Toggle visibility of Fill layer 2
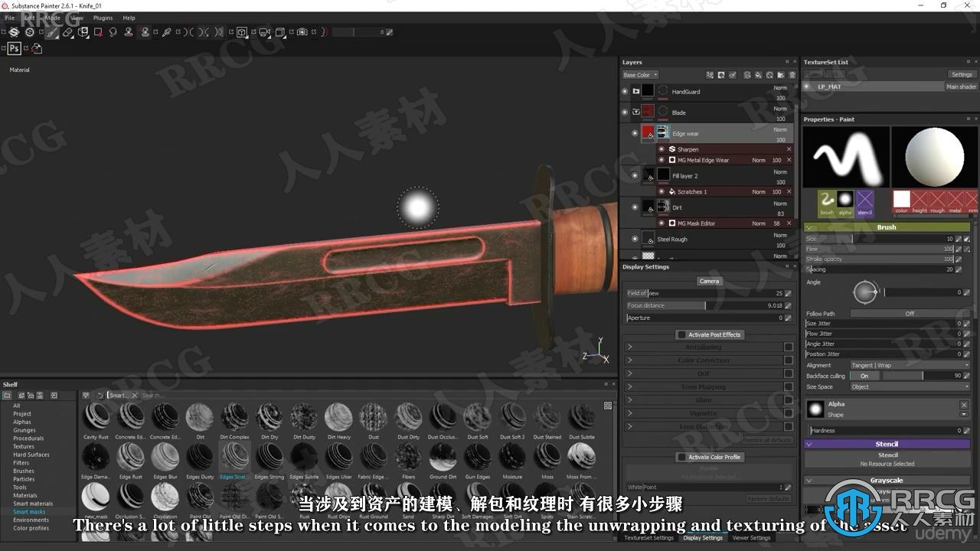This screenshot has width=980, height=551. click(635, 176)
